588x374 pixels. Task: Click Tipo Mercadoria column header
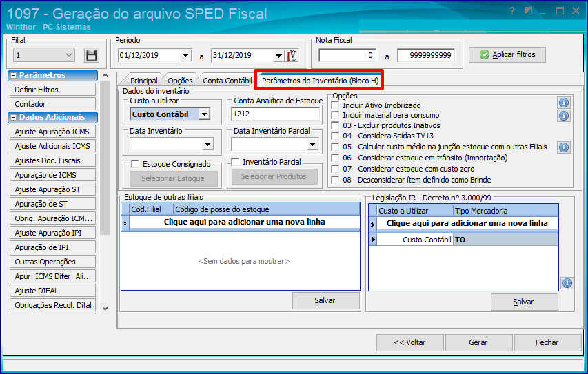click(x=505, y=211)
